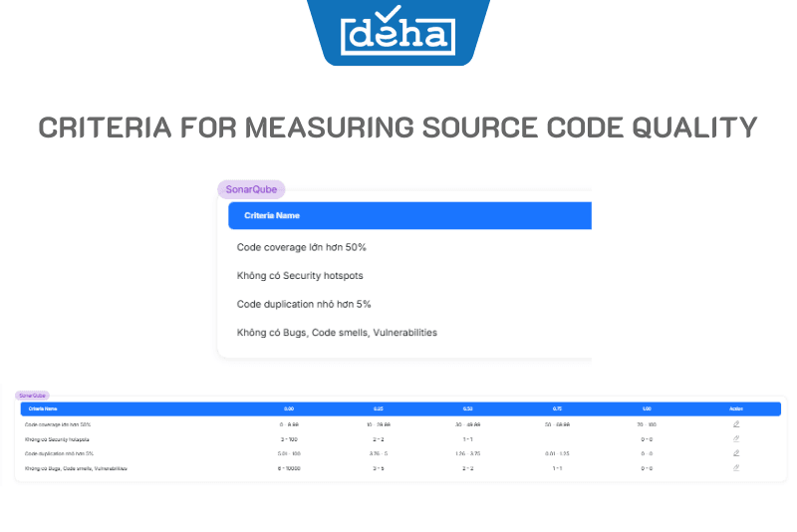Screen dimensions: 797x532
Task: Click the 0.75 column header in bottom table
Action: (x=557, y=408)
